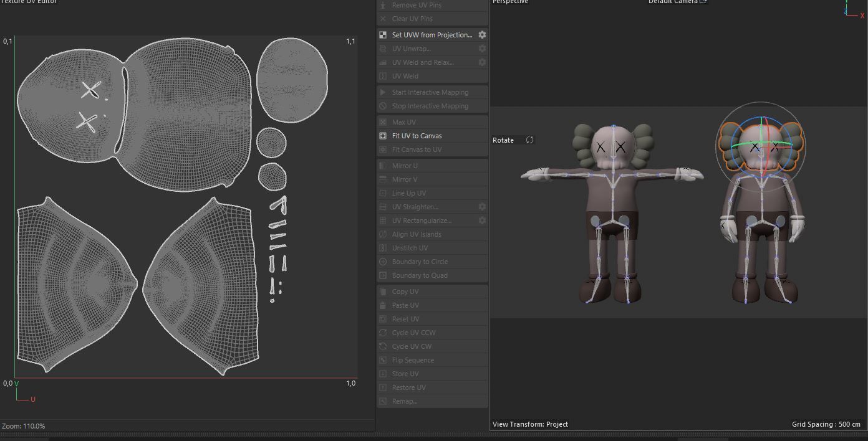
Task: Click the Copy UV icon
Action: click(383, 292)
